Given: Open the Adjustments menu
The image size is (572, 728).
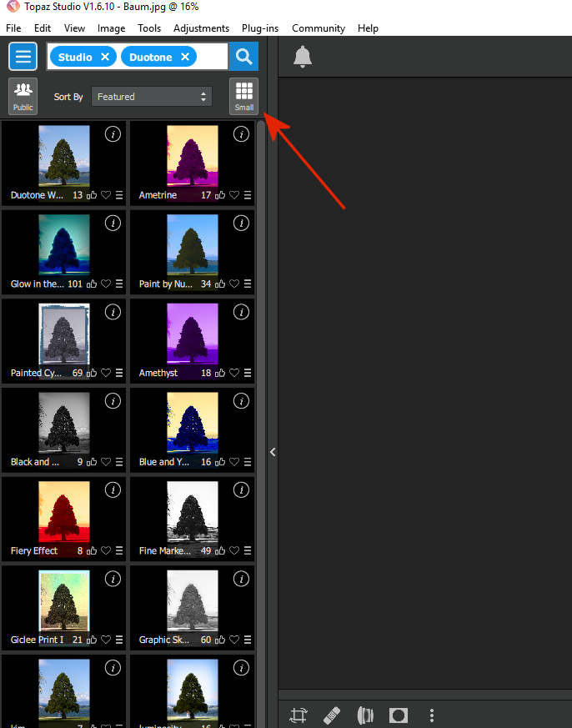Looking at the screenshot, I should tap(201, 28).
